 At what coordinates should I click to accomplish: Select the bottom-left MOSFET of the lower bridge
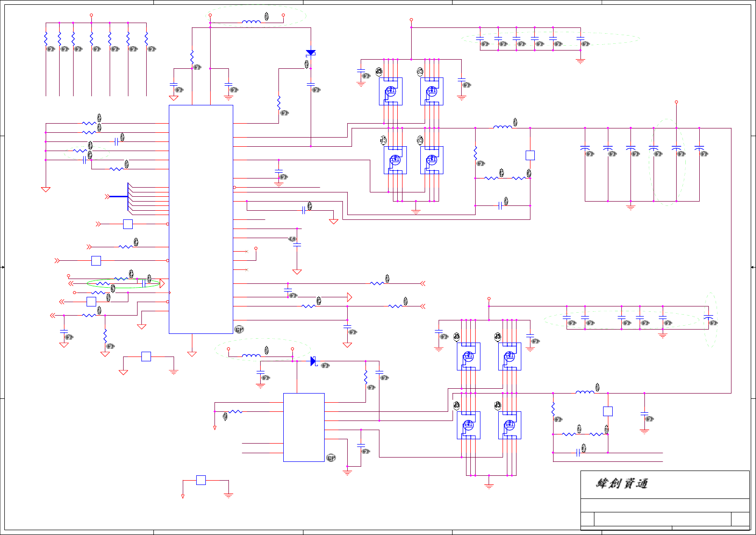468,425
